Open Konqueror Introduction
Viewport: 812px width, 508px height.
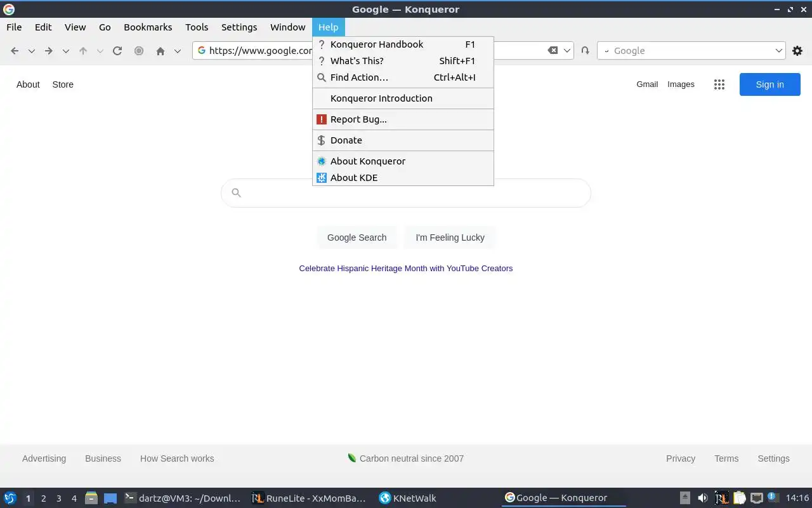coord(403,98)
